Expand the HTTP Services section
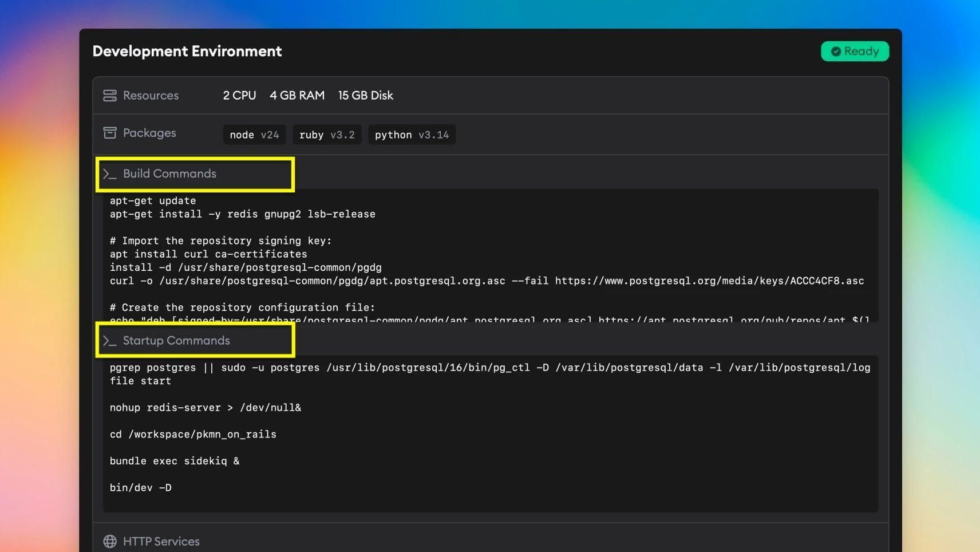The width and height of the screenshot is (980, 552). 161,541
